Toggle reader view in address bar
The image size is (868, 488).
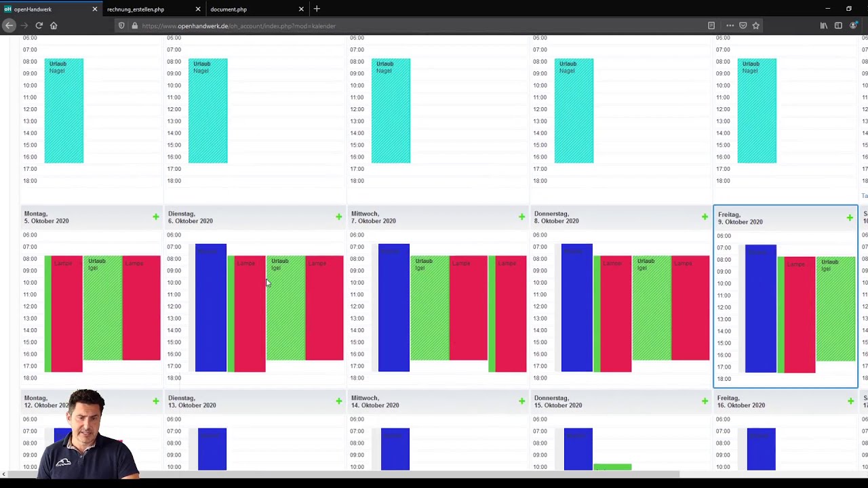(711, 26)
